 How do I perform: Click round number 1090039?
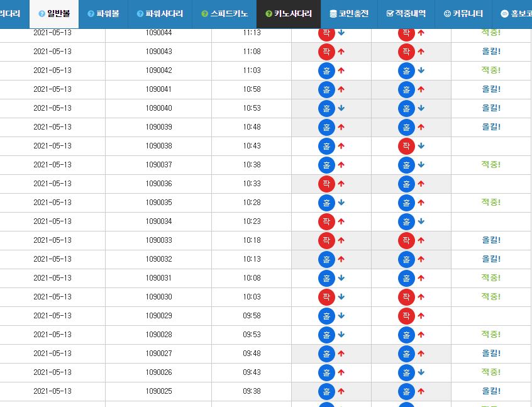tap(159, 127)
